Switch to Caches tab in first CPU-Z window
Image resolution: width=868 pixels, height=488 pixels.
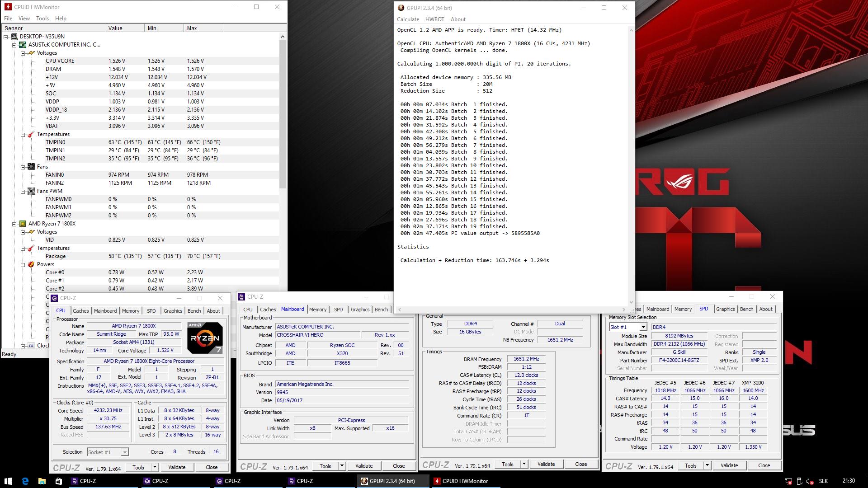(x=81, y=311)
